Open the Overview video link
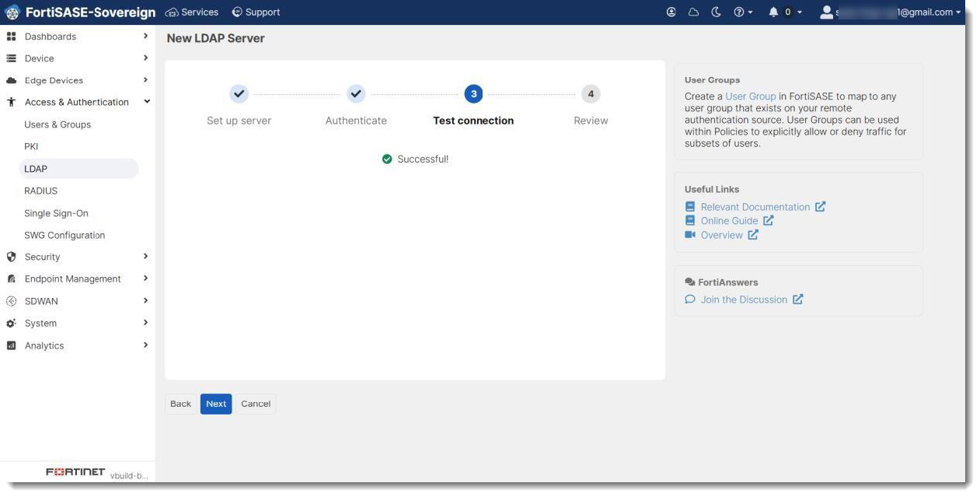 coord(722,235)
